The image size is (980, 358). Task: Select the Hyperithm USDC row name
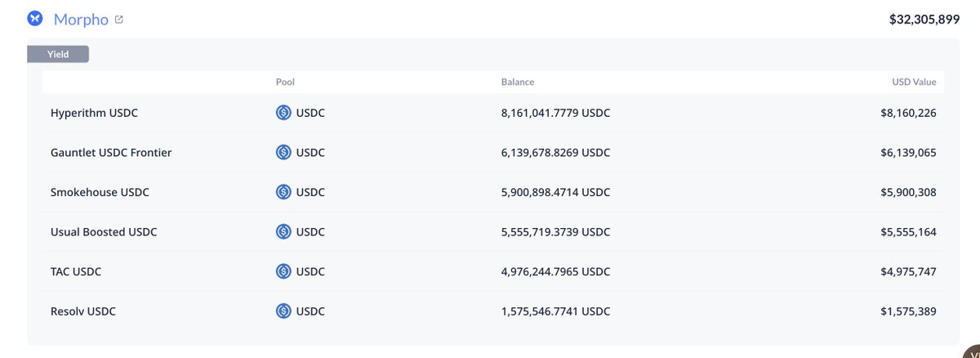point(94,113)
